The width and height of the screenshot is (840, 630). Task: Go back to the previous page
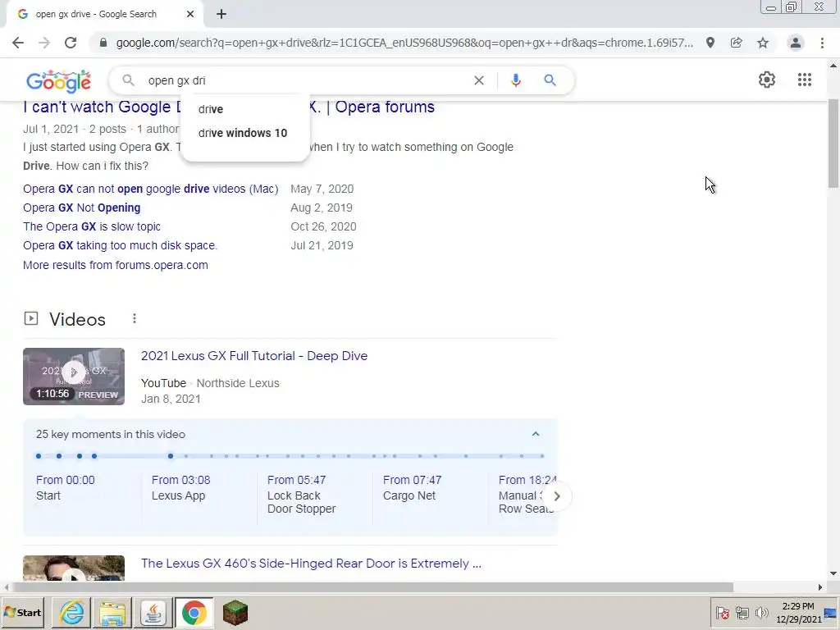[18, 43]
